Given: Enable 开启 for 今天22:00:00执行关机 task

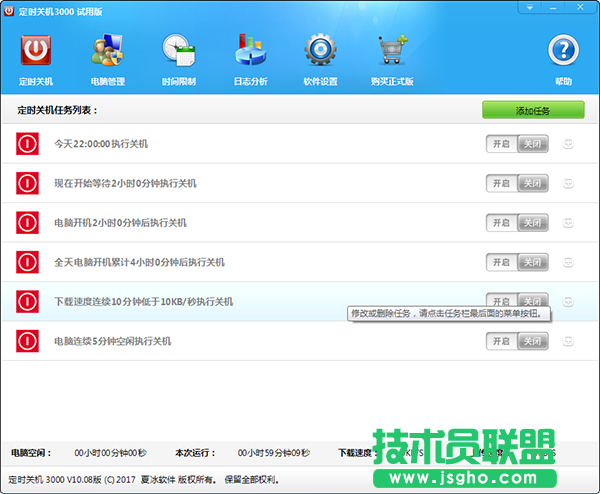Looking at the screenshot, I should [502, 144].
